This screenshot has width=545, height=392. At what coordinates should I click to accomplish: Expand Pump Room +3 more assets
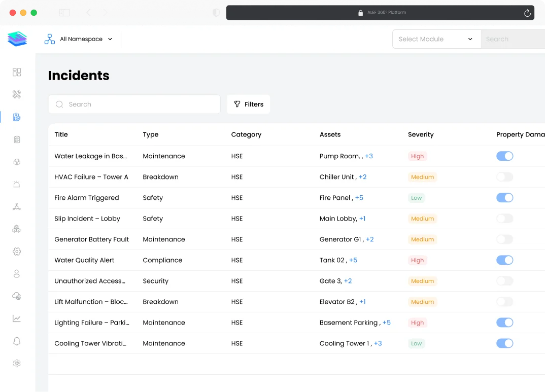(x=369, y=156)
